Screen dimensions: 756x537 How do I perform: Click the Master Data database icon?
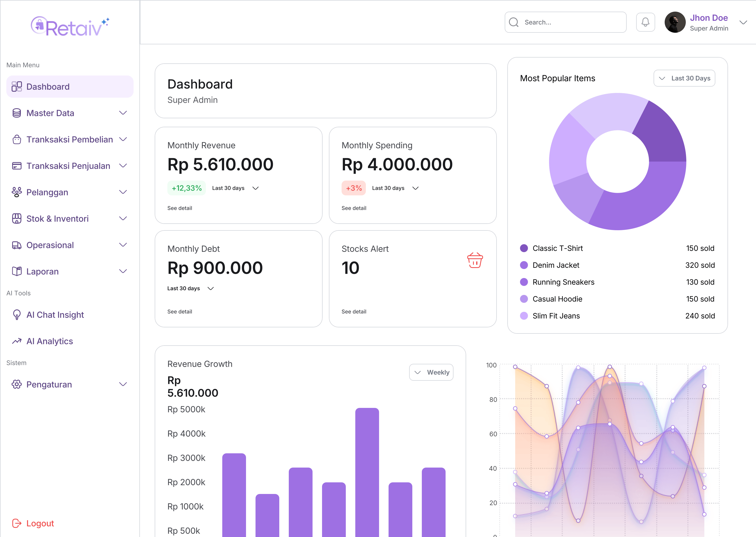coord(16,113)
